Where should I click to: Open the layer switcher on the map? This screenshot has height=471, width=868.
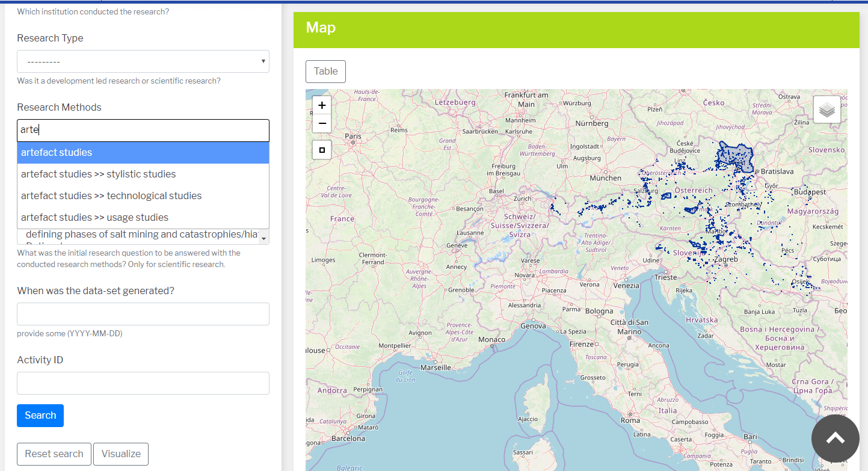[x=827, y=109]
